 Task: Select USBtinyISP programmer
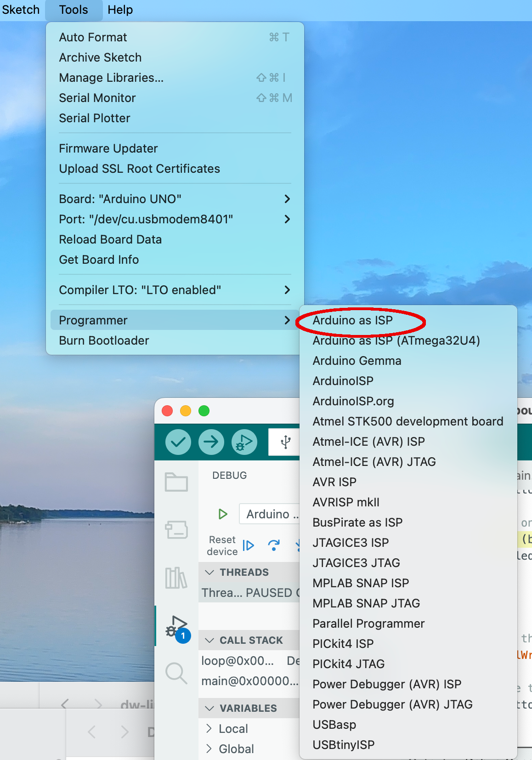408,745
